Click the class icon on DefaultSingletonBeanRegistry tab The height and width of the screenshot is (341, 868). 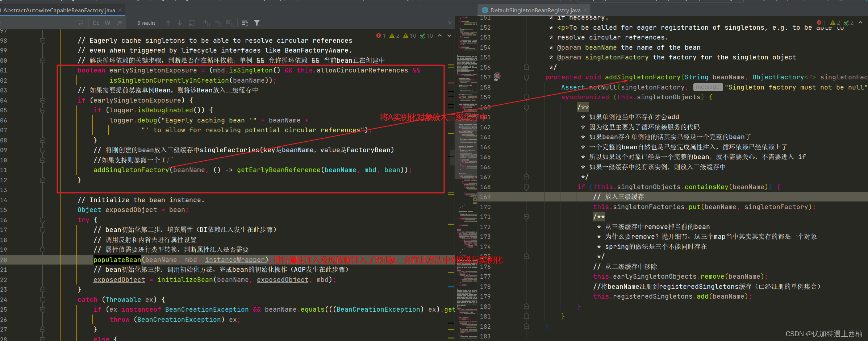click(x=485, y=10)
